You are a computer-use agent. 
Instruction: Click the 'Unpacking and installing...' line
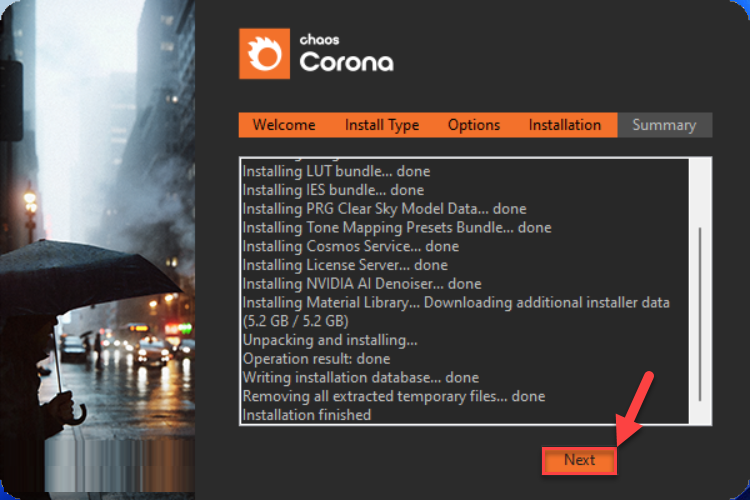click(330, 340)
